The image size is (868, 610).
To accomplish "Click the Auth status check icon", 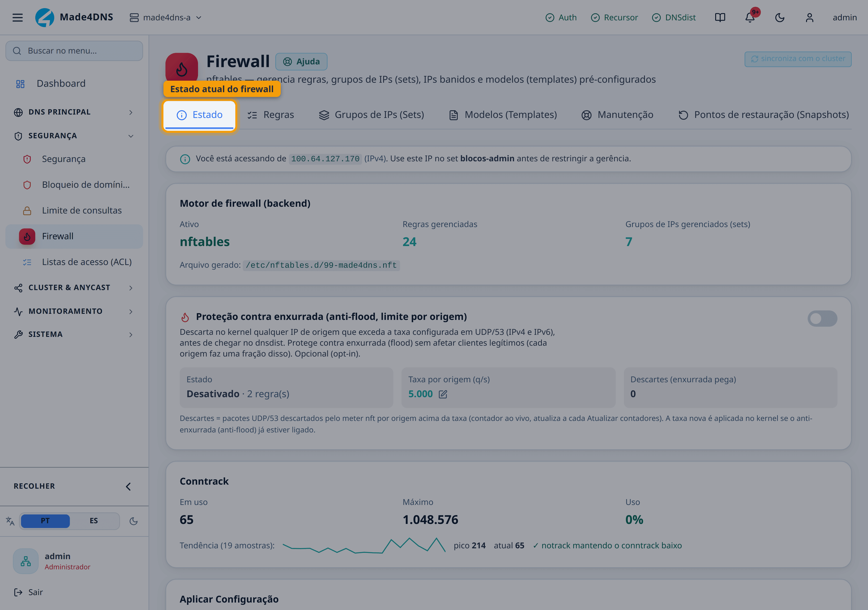I will click(550, 18).
